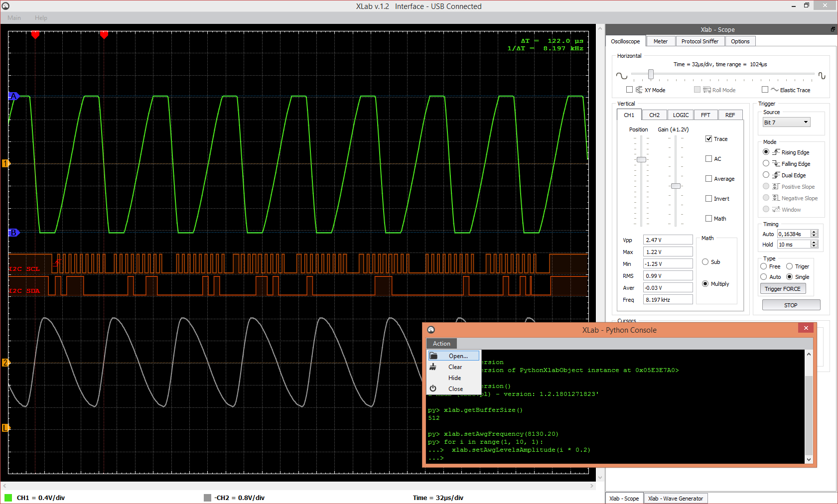Click the power icon next to Close
838x504 pixels.
click(433, 388)
